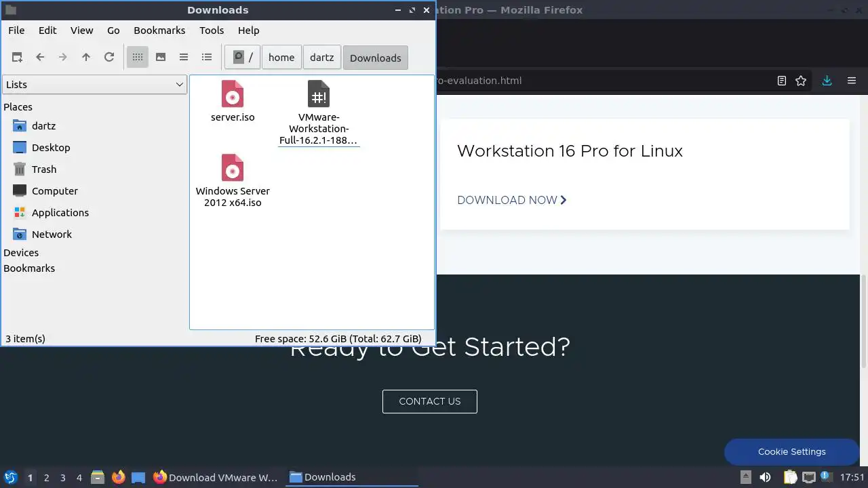This screenshot has width=868, height=488.
Task: Open the View menu
Action: 82,30
